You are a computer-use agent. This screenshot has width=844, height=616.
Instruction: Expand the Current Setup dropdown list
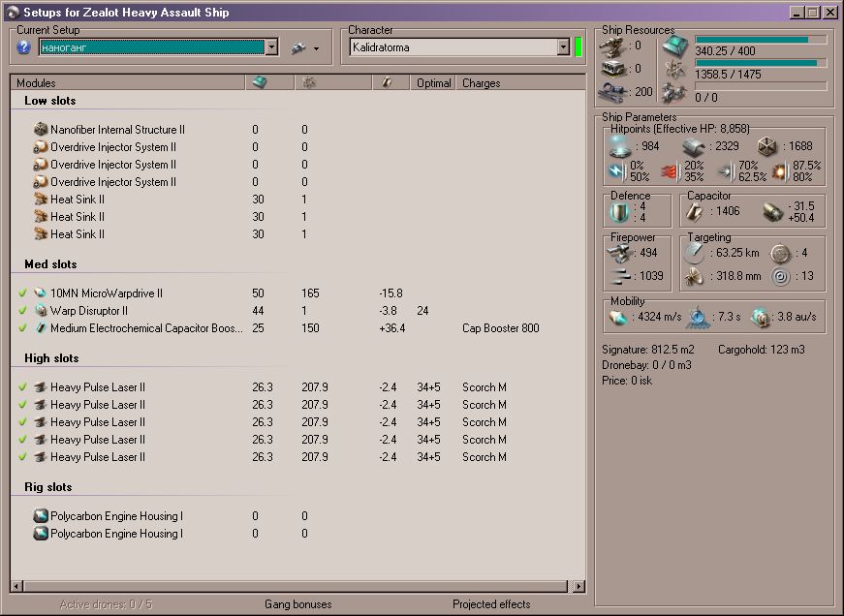coord(271,47)
